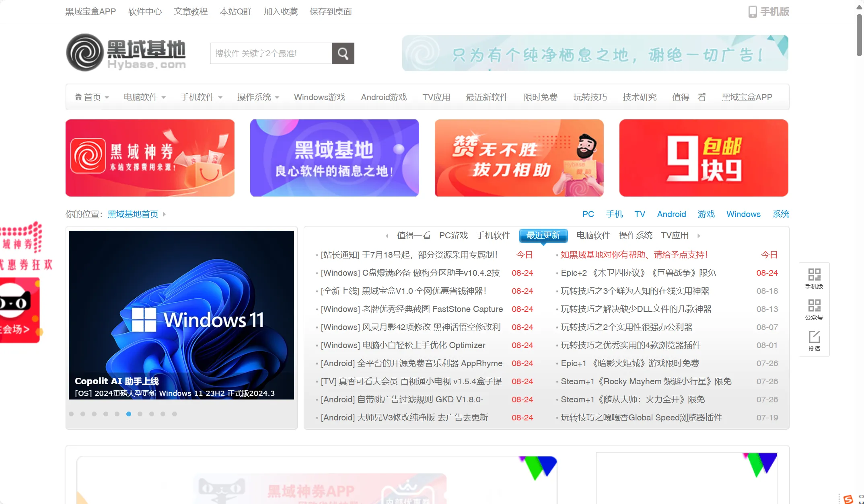Click the 投稿 submit article sidebar icon

814,341
